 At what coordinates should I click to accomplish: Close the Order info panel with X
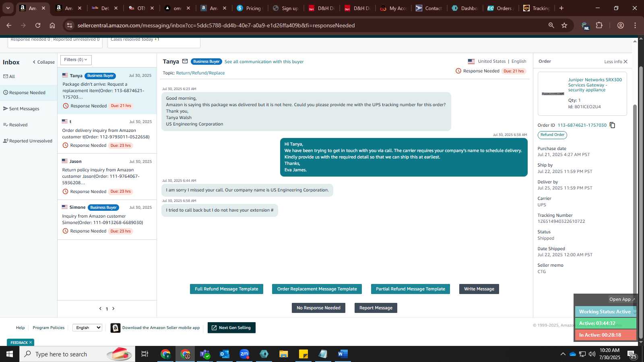coord(625,62)
